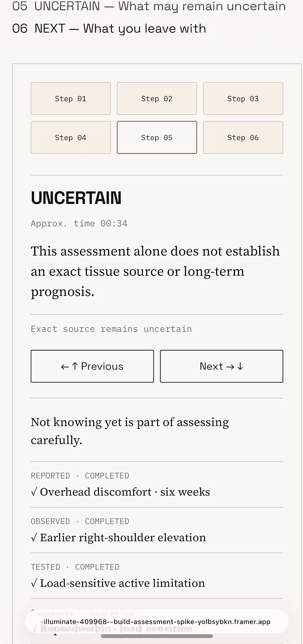Click the Previous button
Screen dimensions: 303x644
(92, 366)
